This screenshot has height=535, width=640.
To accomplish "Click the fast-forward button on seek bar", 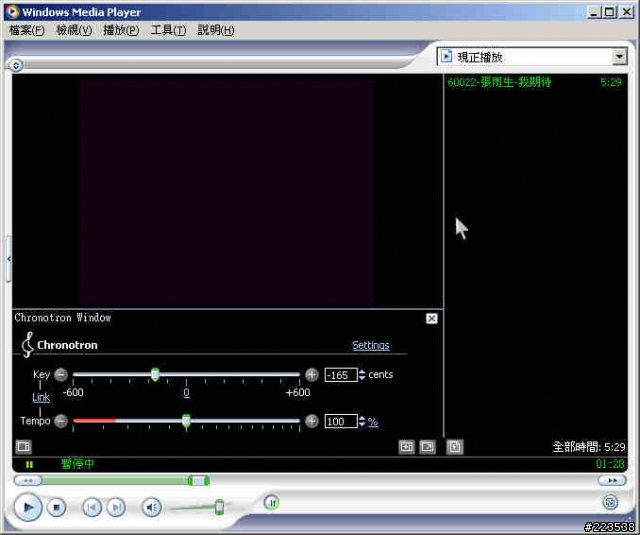I will tap(612, 481).
